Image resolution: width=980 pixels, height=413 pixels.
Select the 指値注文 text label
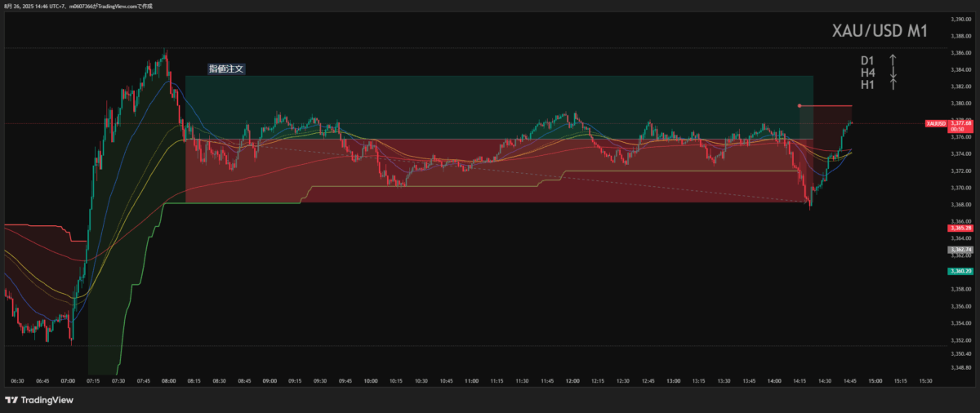(x=225, y=69)
